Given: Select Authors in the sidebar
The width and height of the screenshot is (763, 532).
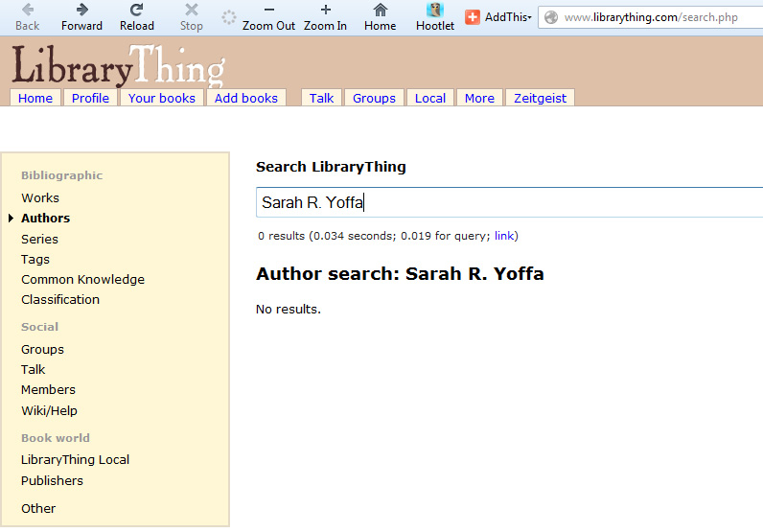Looking at the screenshot, I should point(46,218).
